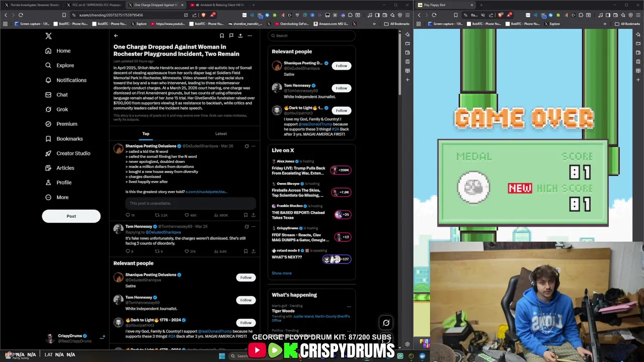The width and height of the screenshot is (644, 362).
Task: Click the X search field
Action: pyautogui.click(x=312, y=36)
